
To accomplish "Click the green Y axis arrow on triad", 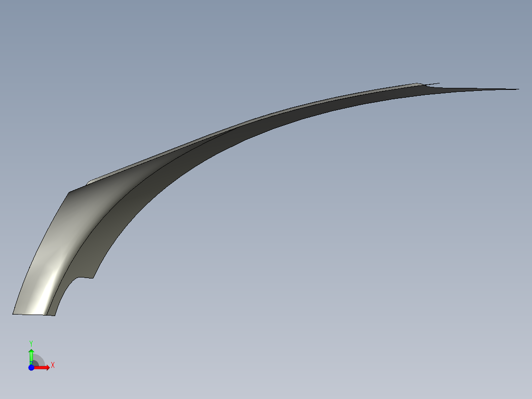I will point(31,356).
